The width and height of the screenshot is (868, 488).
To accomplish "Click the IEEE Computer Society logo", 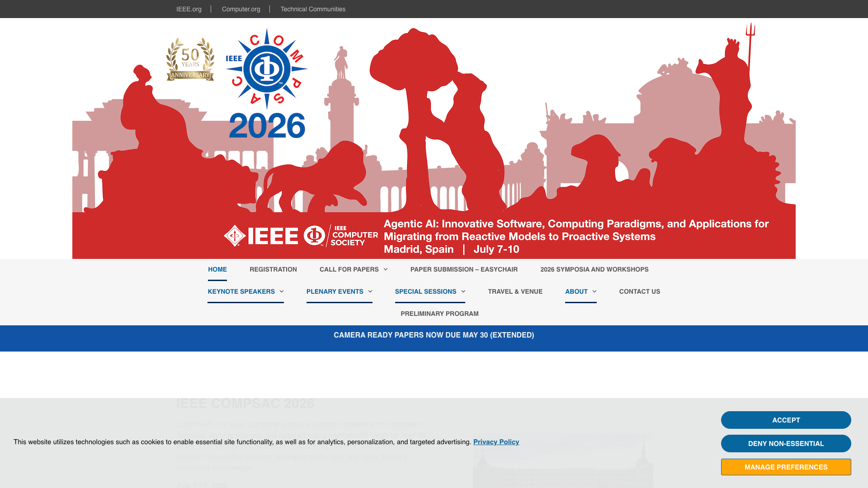I will [341, 235].
